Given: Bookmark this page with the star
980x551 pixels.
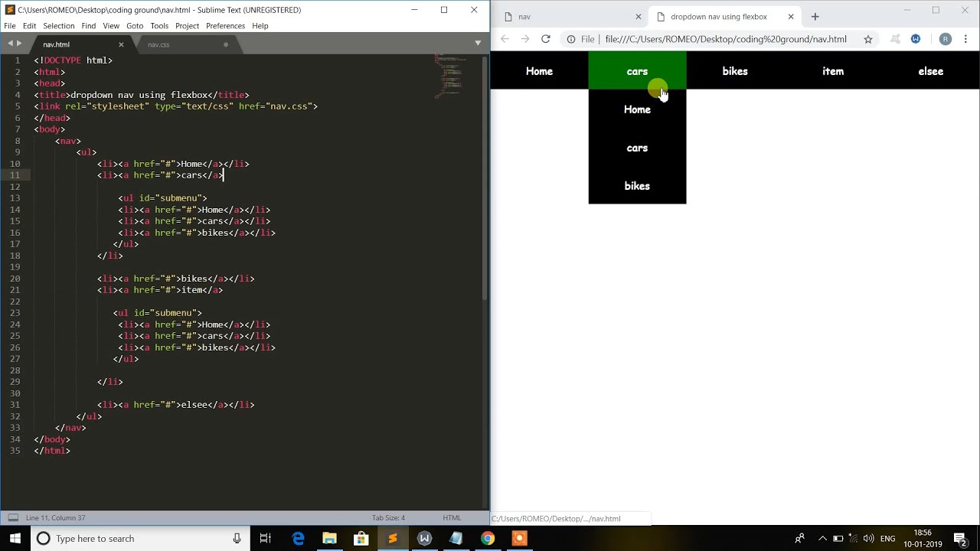Looking at the screenshot, I should coord(868,39).
